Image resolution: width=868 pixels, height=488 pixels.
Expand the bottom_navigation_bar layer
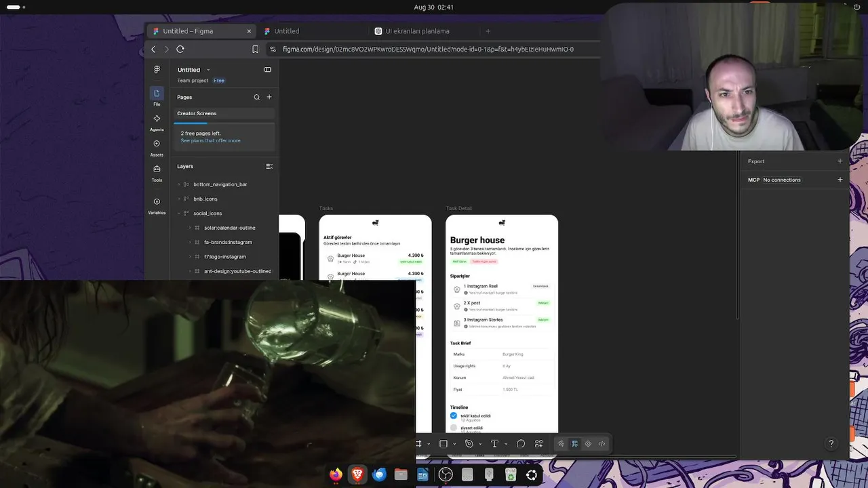click(179, 184)
